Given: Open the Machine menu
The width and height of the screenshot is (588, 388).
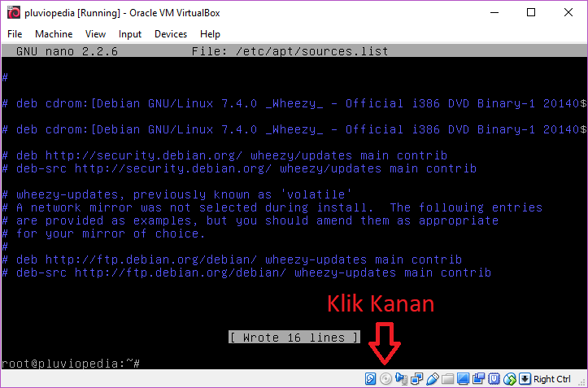Looking at the screenshot, I should click(x=54, y=34).
